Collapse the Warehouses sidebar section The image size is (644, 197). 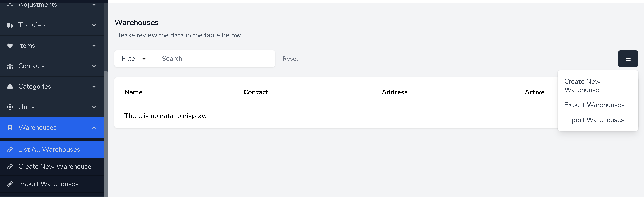pyautogui.click(x=94, y=128)
